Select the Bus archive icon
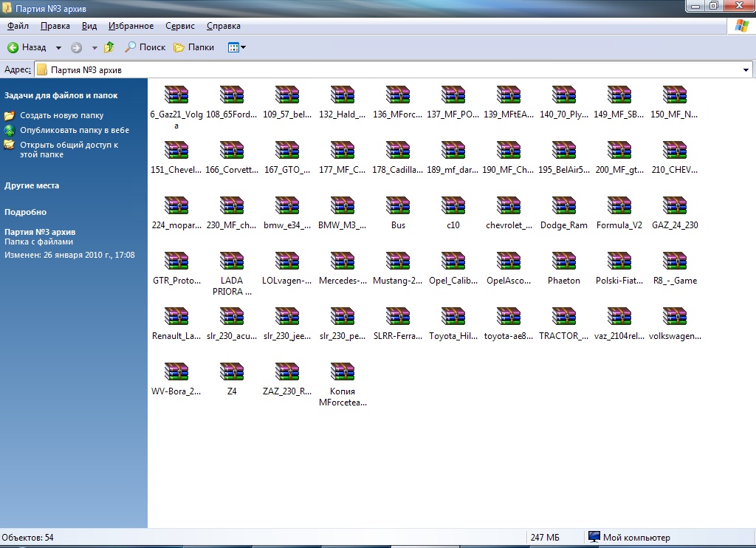 pos(398,205)
